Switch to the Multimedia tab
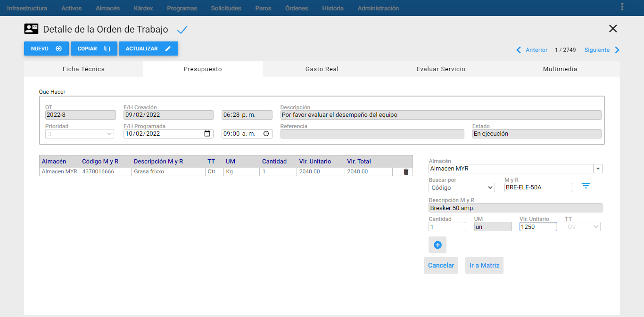 [x=560, y=69]
